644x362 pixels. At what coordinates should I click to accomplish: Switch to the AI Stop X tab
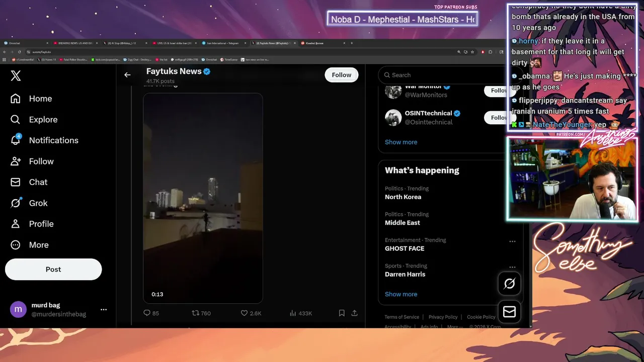[x=125, y=43]
